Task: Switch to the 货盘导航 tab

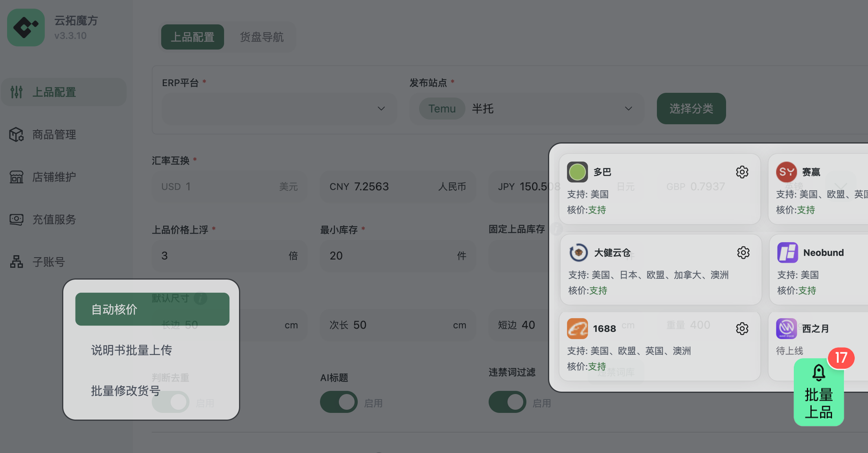Action: 262,37
